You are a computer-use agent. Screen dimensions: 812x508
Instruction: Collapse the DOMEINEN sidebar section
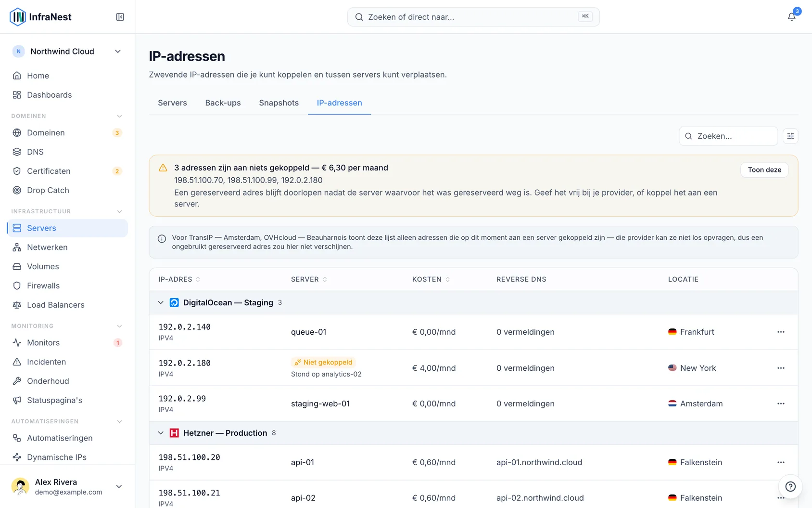[x=119, y=116]
